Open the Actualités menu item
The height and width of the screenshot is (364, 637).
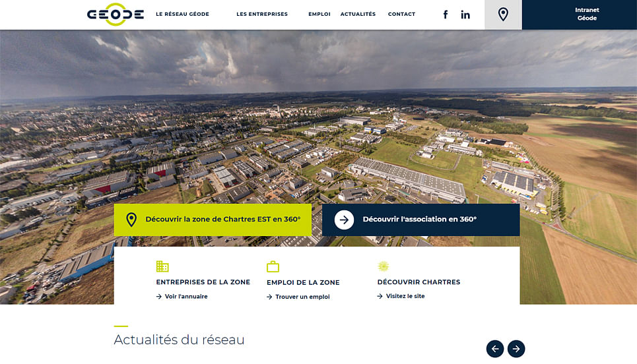[358, 15]
